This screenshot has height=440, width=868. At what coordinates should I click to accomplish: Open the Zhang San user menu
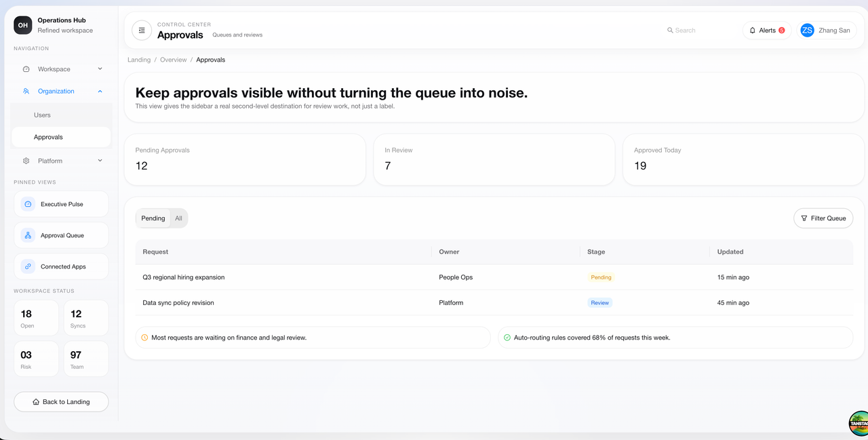pyautogui.click(x=827, y=31)
